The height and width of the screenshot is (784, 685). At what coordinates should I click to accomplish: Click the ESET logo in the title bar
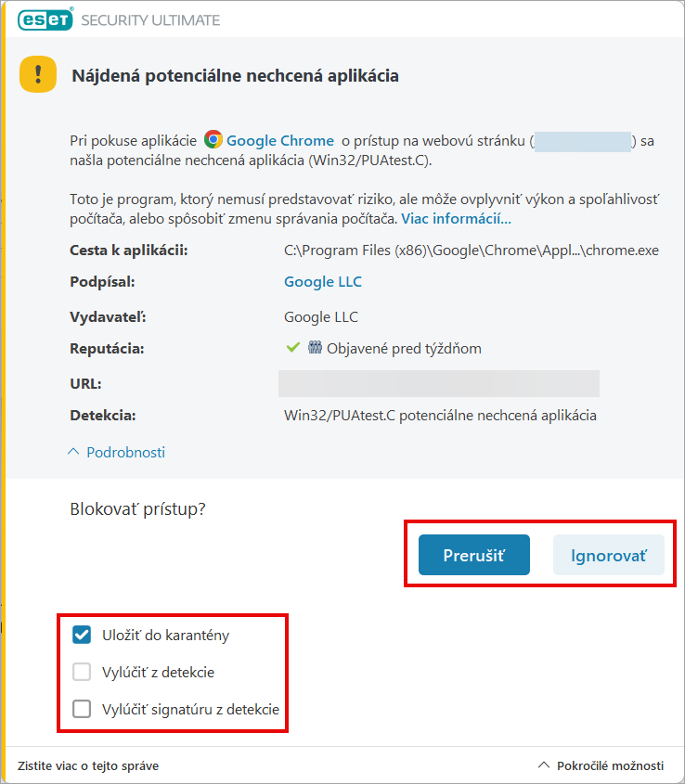pyautogui.click(x=44, y=19)
